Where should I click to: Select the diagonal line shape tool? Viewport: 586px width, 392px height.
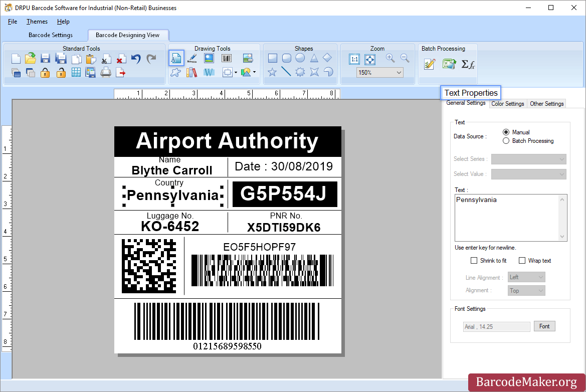pos(286,71)
